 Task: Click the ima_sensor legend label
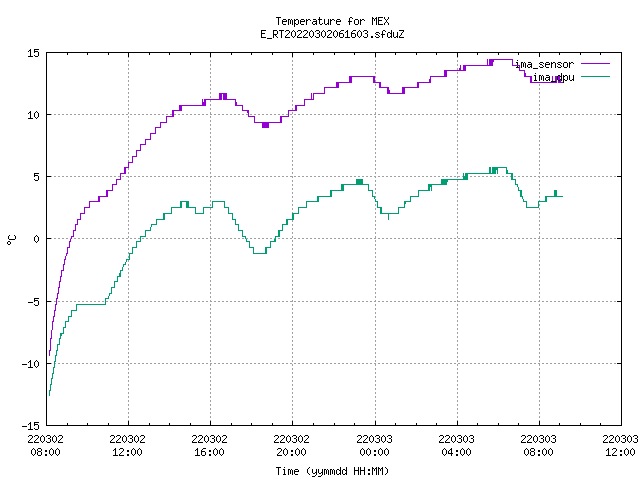pos(544,64)
